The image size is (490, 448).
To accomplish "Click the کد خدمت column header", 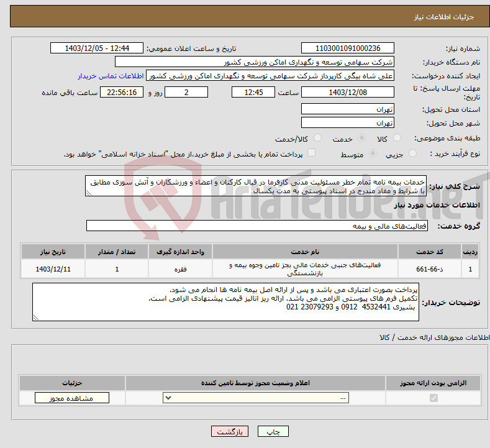I will [430, 252].
